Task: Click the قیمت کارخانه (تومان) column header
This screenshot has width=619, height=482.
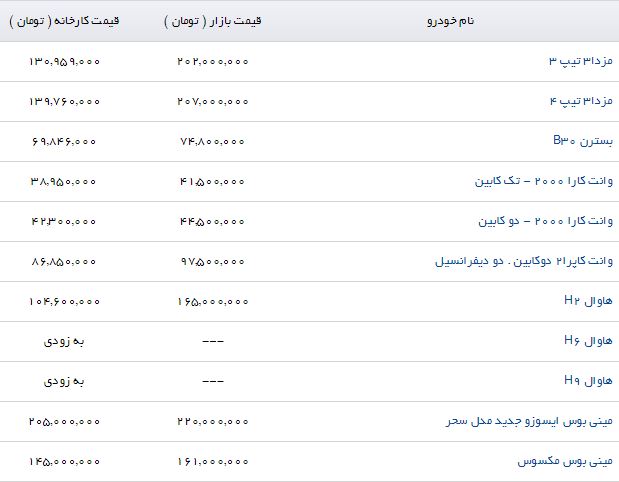Action: (x=64, y=21)
